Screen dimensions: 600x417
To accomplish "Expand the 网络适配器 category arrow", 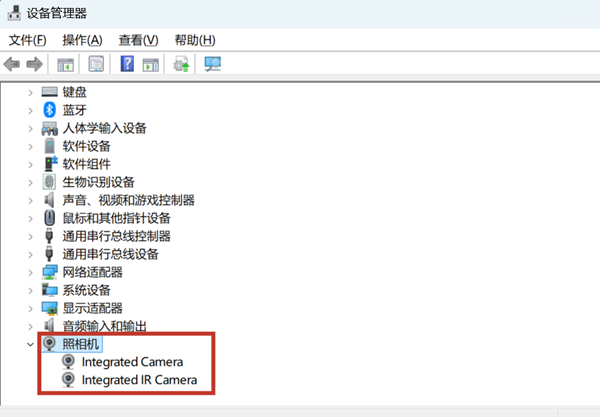I will [30, 272].
